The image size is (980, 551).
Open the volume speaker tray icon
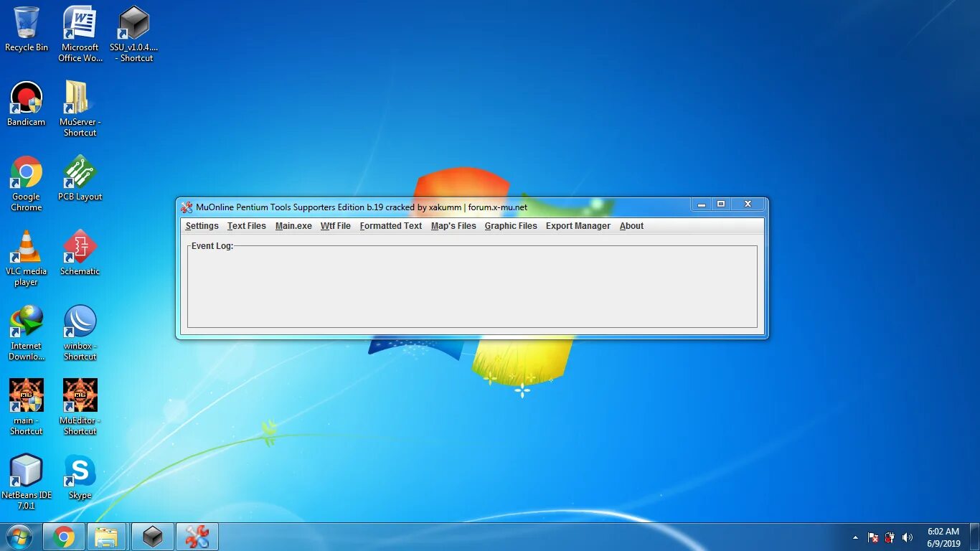[x=907, y=537]
